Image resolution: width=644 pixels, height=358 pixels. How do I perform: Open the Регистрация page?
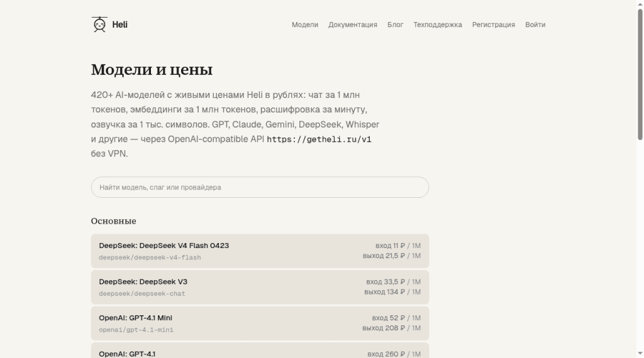[x=493, y=24]
